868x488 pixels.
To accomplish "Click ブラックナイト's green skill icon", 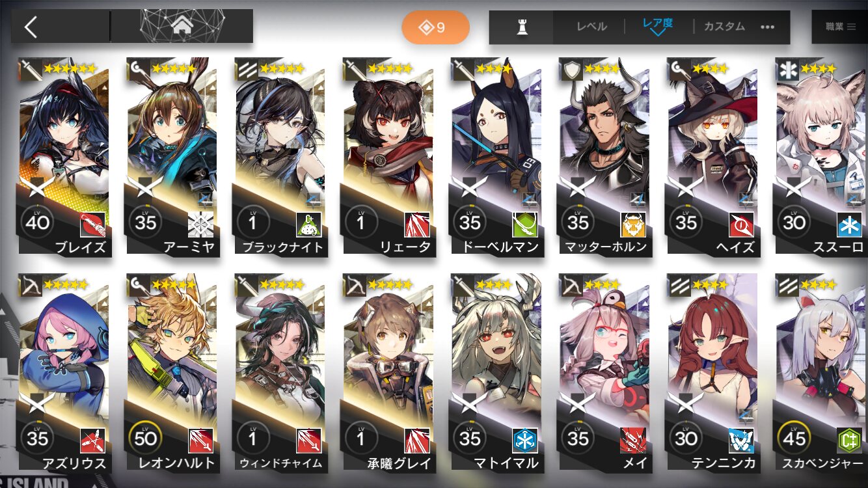I will (x=308, y=224).
